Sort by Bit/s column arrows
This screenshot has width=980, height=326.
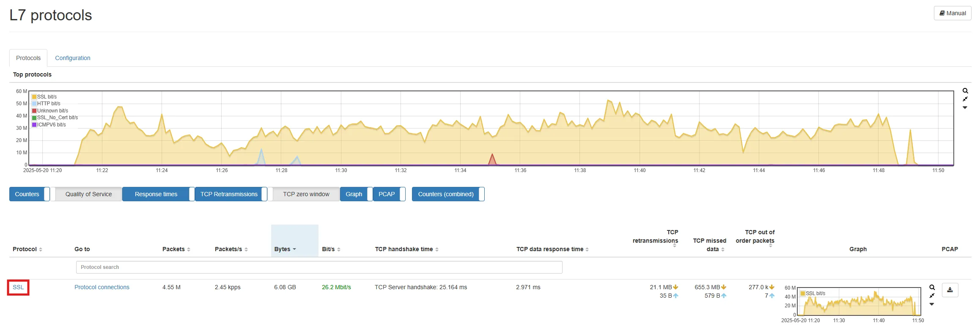coord(339,249)
